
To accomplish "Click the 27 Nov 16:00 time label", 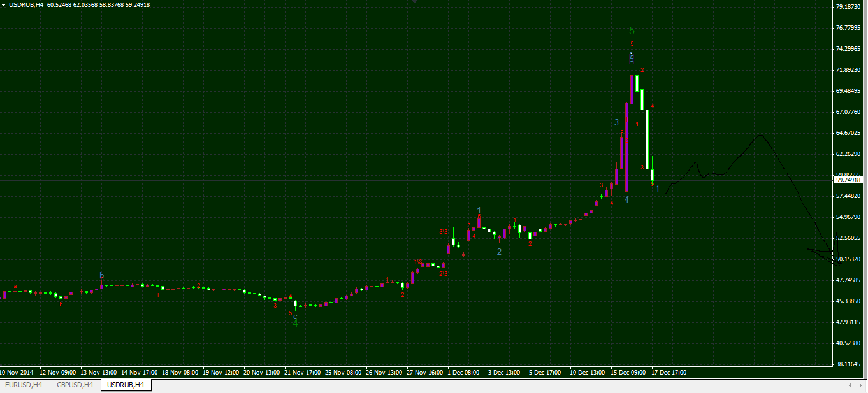I will [x=425, y=372].
